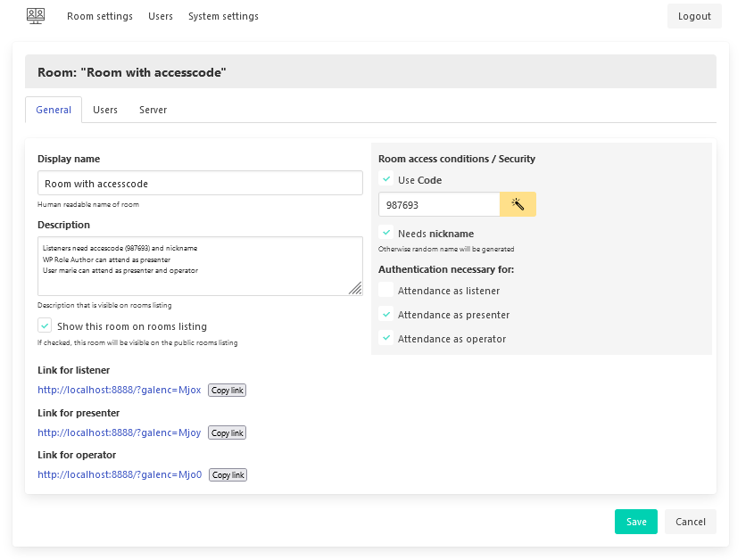
Task: Switch to the room Users tab
Action: point(104,110)
